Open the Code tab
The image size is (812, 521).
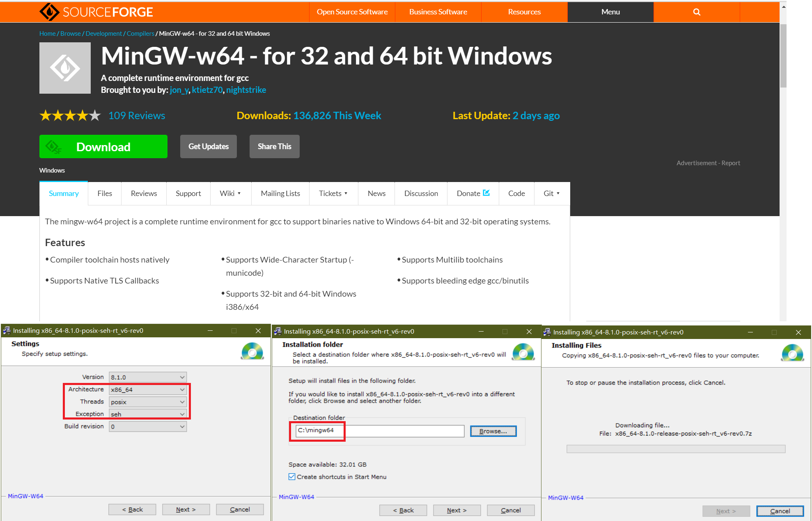point(516,193)
